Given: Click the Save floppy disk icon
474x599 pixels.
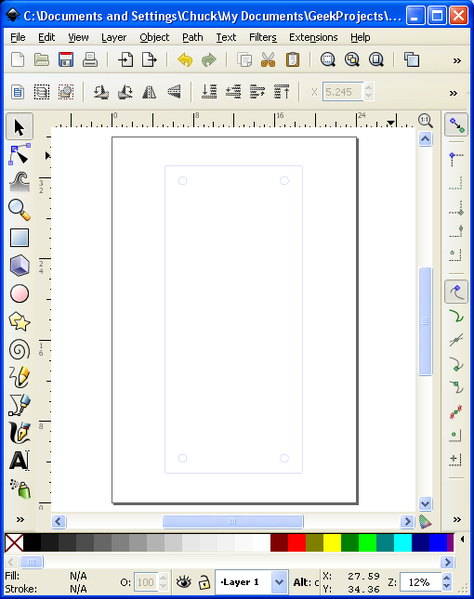Looking at the screenshot, I should click(x=66, y=60).
